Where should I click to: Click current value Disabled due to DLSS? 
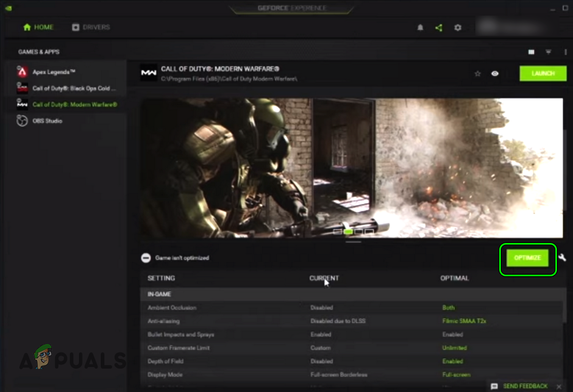coord(338,321)
